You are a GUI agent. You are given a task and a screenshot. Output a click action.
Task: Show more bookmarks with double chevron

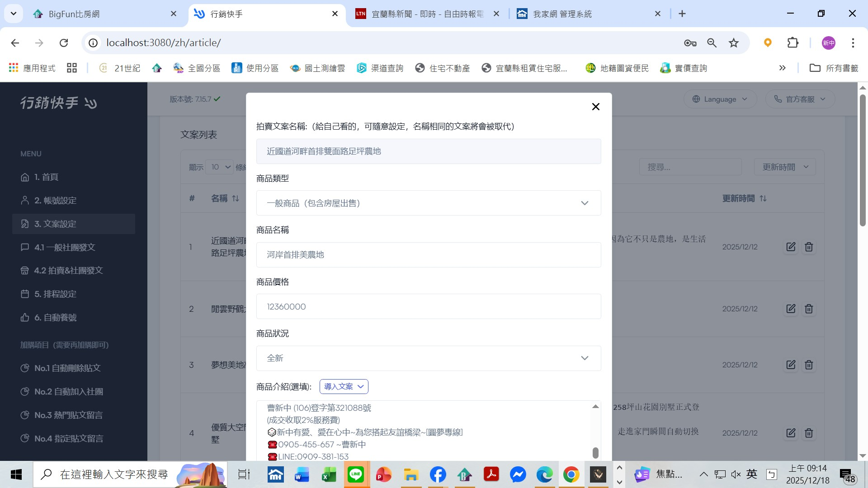point(782,68)
